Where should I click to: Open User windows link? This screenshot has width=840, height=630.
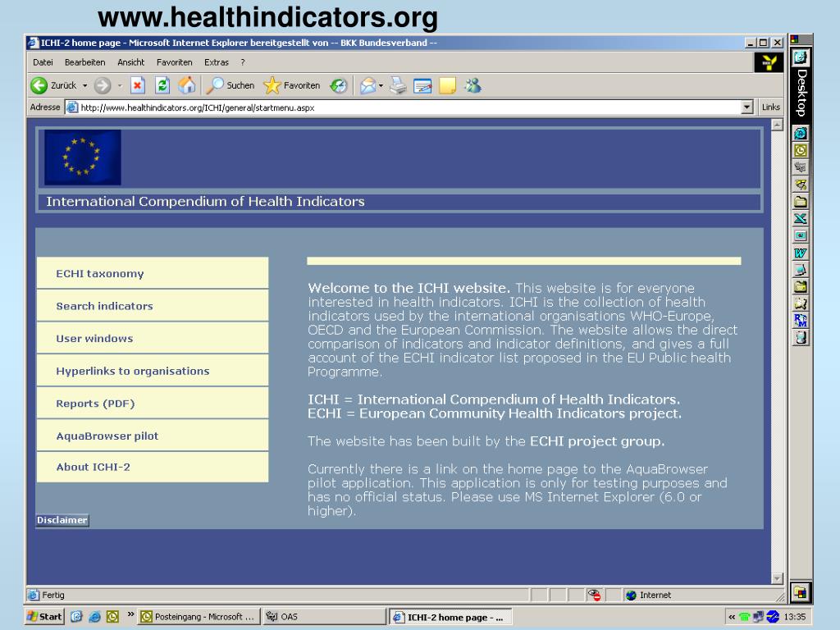click(153, 338)
